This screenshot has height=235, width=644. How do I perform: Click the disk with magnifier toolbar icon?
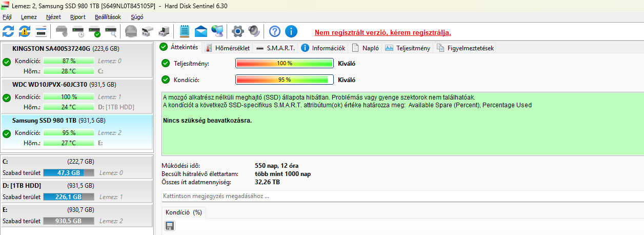(111, 31)
